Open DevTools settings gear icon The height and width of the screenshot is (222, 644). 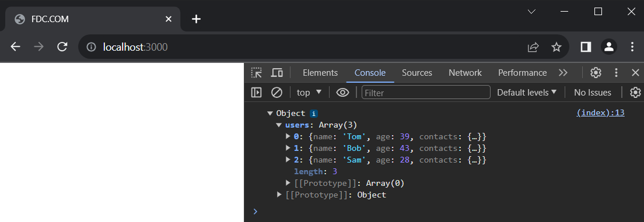pos(596,73)
